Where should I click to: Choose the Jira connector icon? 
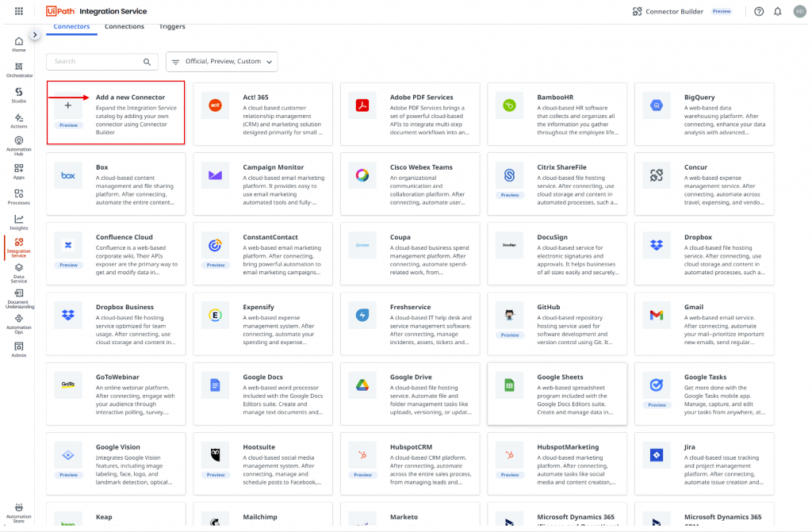pos(656,455)
